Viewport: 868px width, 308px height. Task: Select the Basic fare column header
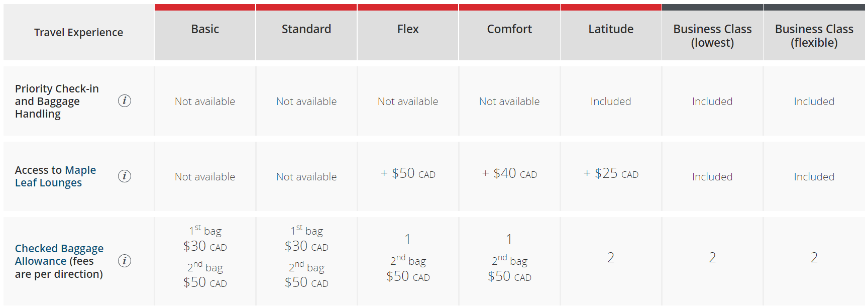coord(205,29)
